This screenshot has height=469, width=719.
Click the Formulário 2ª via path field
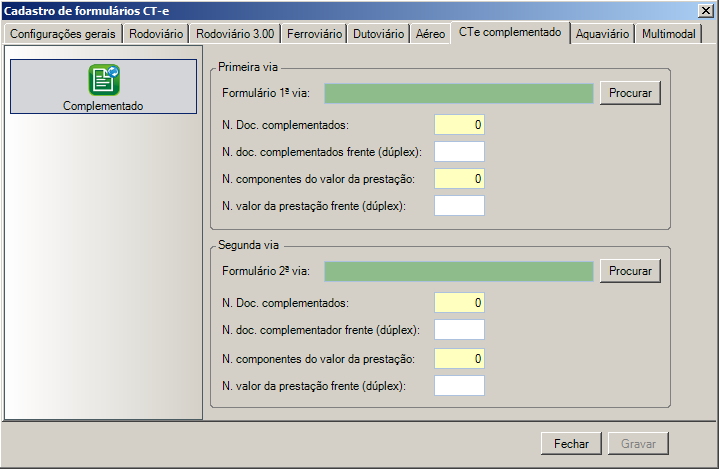point(459,271)
